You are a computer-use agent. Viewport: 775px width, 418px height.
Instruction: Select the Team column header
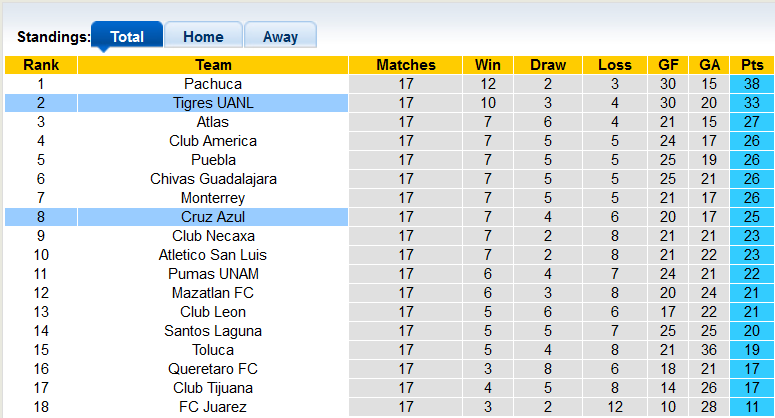pyautogui.click(x=213, y=65)
